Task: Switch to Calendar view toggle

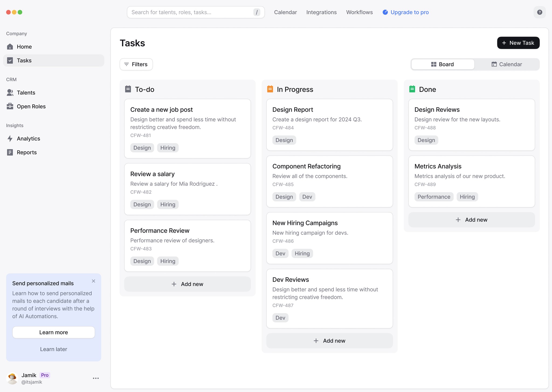Action: (507, 64)
